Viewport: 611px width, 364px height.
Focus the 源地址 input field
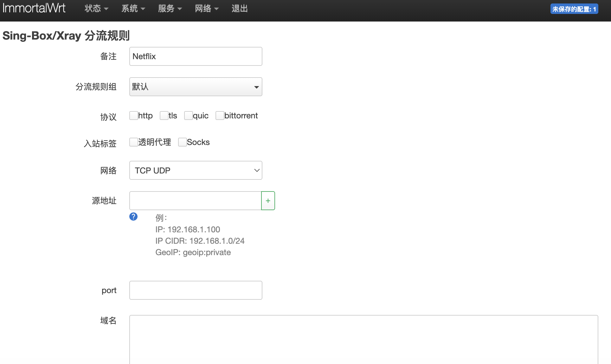point(195,201)
